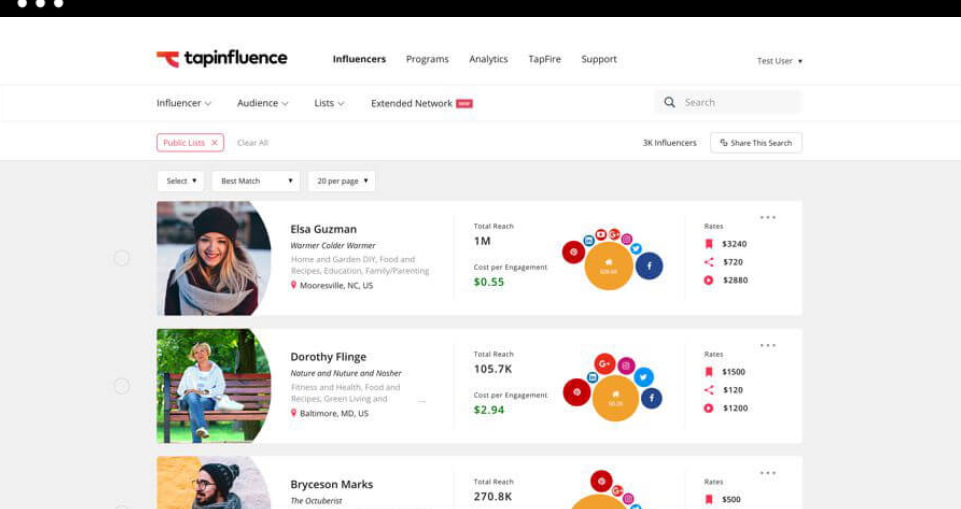Click Elsa's $0.55 cost per engagement
This screenshot has height=509, width=961.
coord(489,282)
